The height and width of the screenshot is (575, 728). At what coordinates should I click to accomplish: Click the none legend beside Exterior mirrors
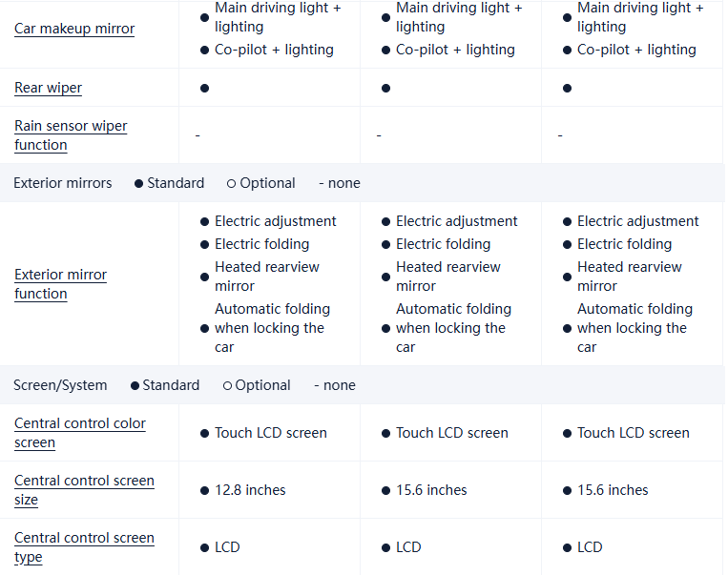click(340, 183)
